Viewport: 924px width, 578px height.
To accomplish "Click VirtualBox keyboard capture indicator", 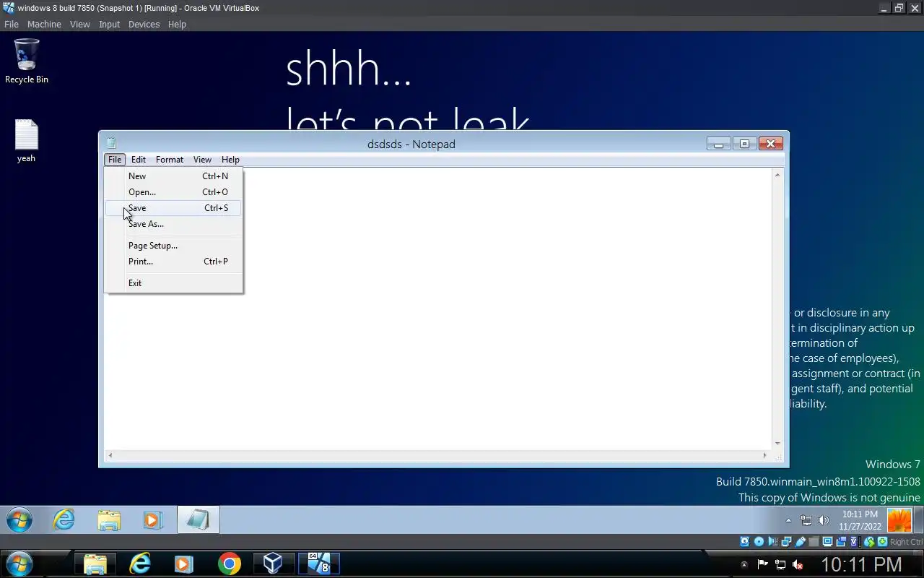I will point(883,542).
